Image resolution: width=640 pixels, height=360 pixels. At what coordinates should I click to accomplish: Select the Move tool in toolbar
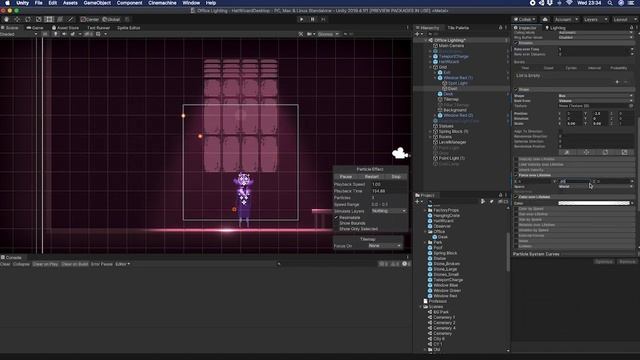tap(17, 19)
